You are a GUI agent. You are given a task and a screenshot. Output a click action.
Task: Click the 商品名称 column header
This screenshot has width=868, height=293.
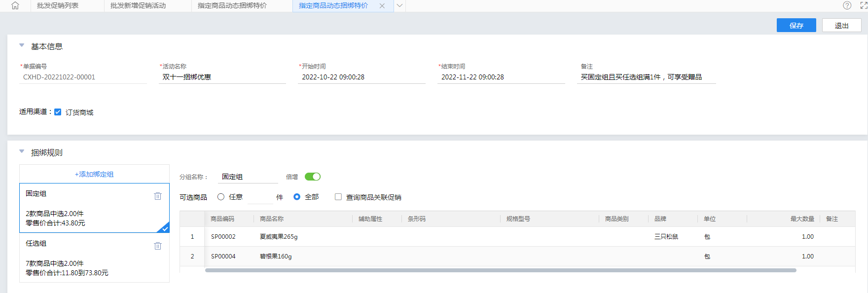pos(272,219)
